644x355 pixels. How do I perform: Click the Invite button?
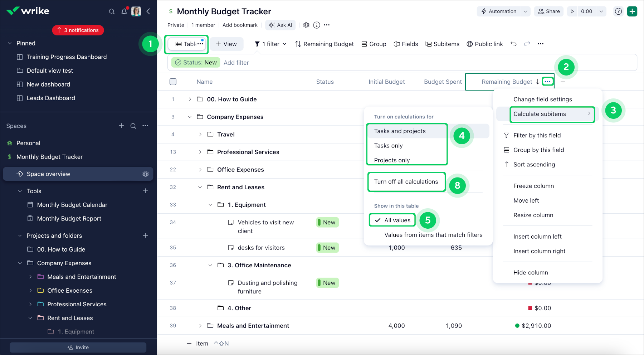tap(78, 347)
